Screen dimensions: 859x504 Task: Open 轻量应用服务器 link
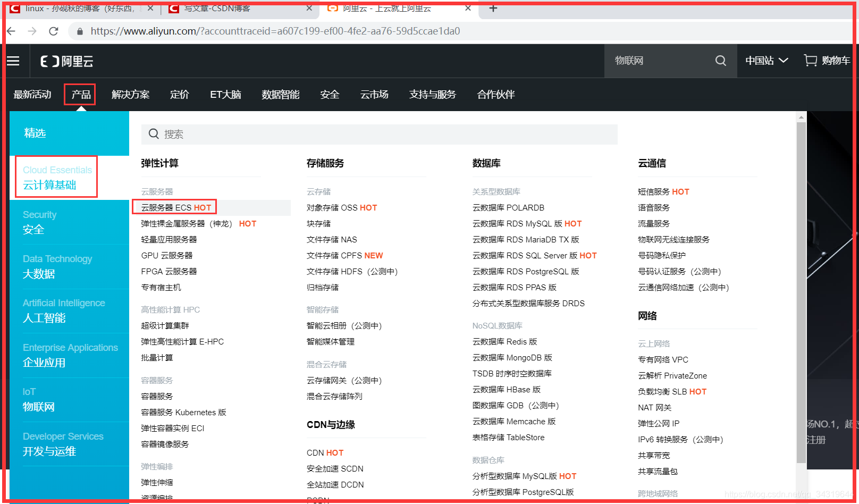click(169, 239)
